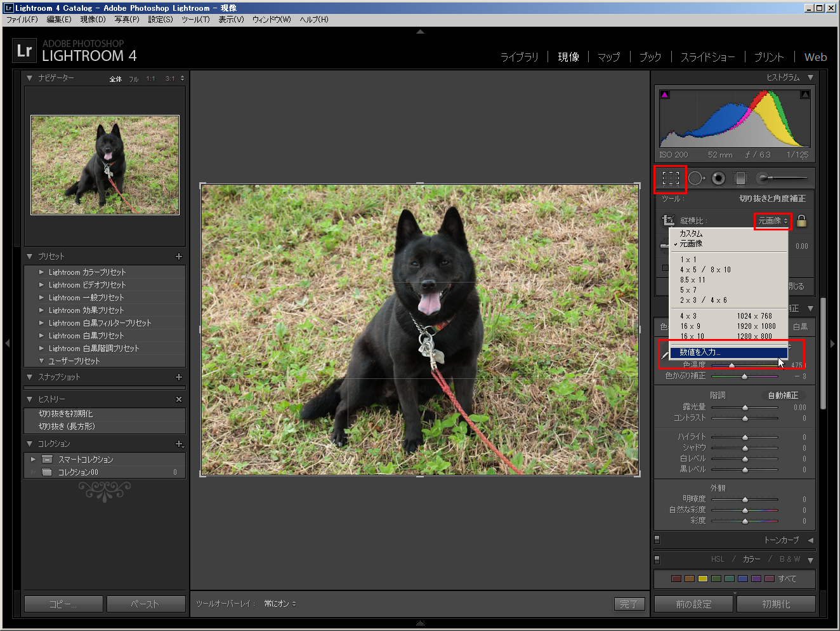Clear history with the X icon
Image resolution: width=840 pixels, height=631 pixels.
click(x=178, y=399)
